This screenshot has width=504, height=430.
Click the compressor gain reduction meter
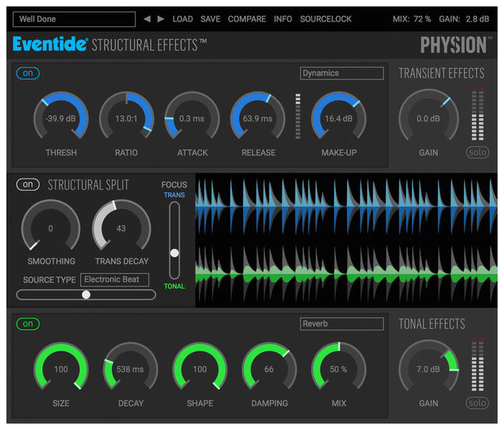(x=298, y=116)
